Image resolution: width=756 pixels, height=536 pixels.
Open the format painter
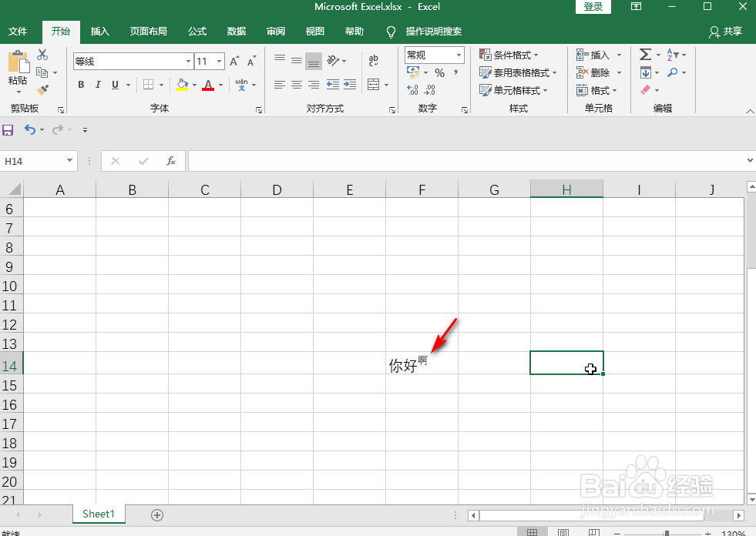click(45, 88)
